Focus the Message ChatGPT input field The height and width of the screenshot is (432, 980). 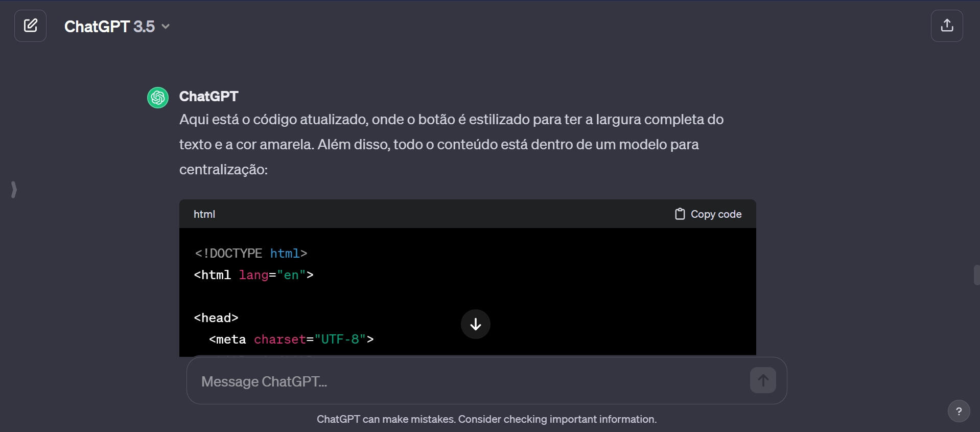pyautogui.click(x=470, y=381)
